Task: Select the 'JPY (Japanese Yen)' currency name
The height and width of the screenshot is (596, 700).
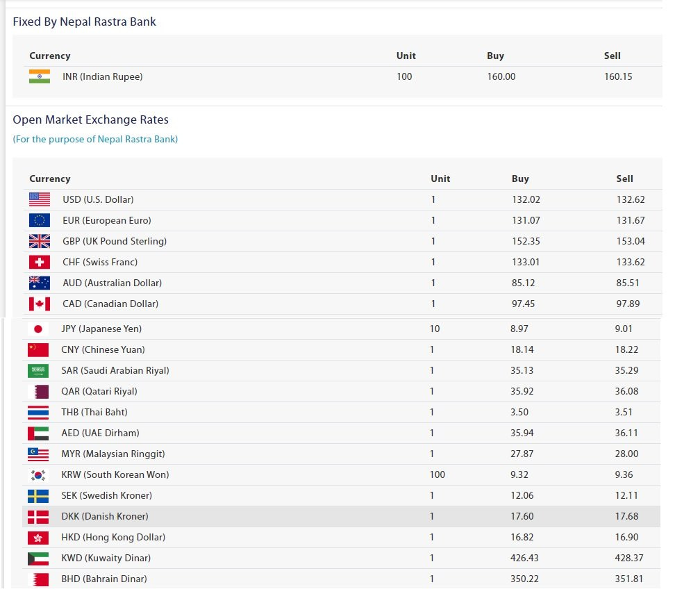Action: click(101, 329)
